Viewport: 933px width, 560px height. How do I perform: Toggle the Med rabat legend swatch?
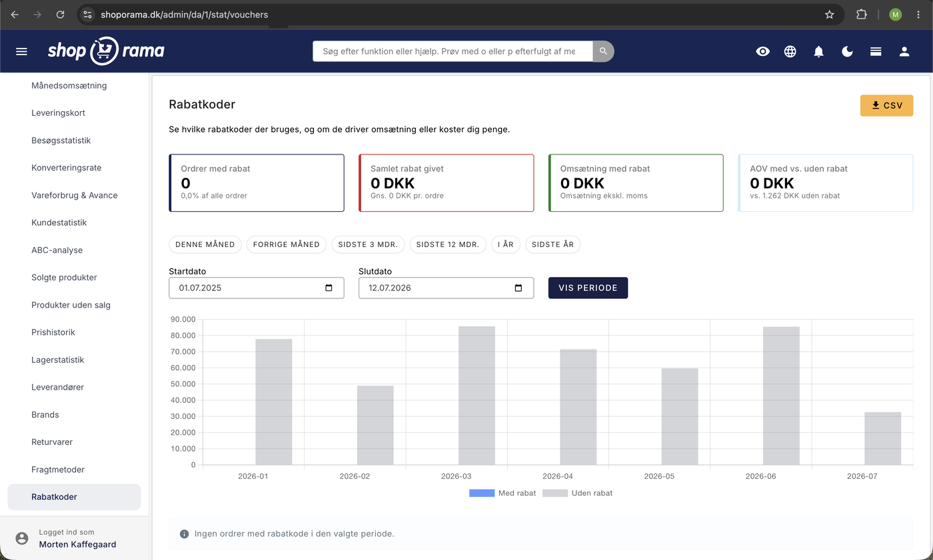coord(482,493)
